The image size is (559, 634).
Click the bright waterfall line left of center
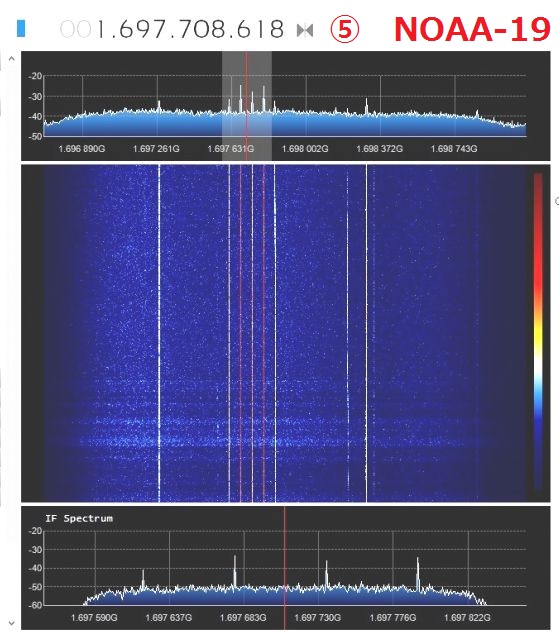tap(159, 334)
